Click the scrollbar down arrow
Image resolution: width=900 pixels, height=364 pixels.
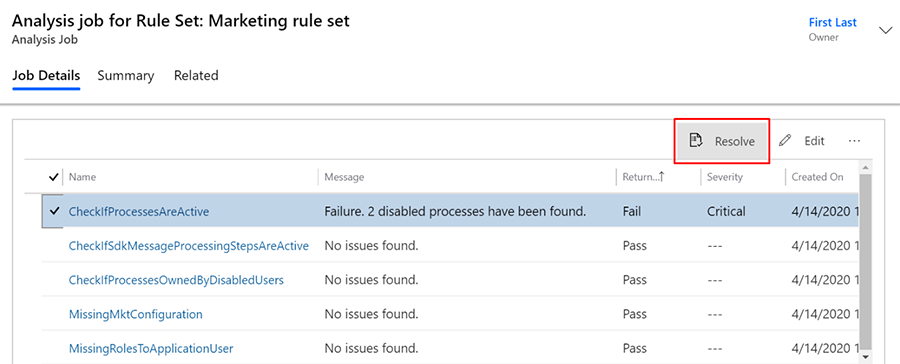tap(865, 357)
